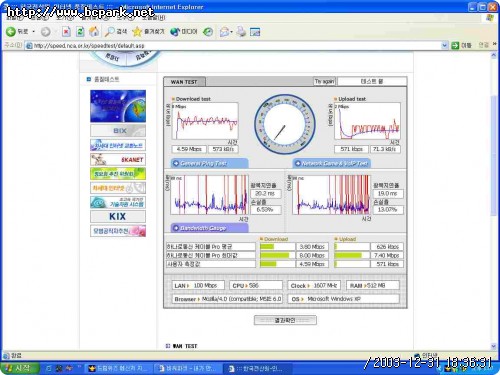Expand Network Game & VoIP Test plus icon
The height and width of the screenshot is (375, 500).
point(298,163)
